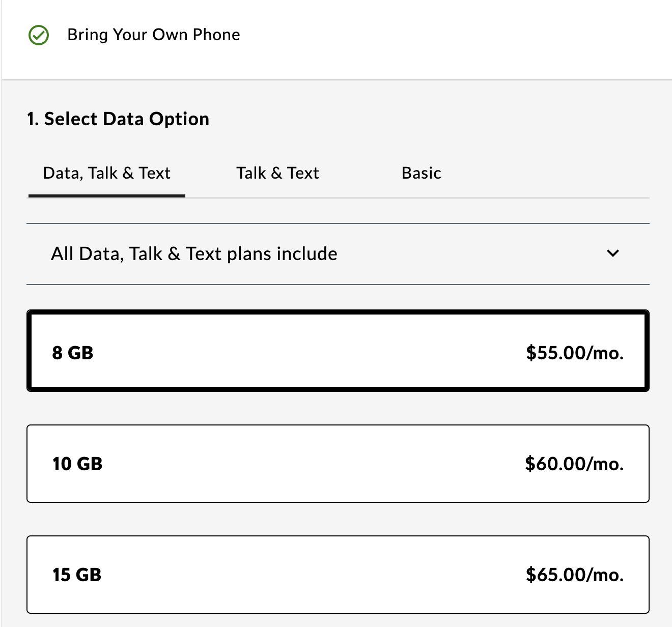Click the Bring Your Own Phone label
This screenshot has height=627, width=672.
pyautogui.click(x=153, y=35)
